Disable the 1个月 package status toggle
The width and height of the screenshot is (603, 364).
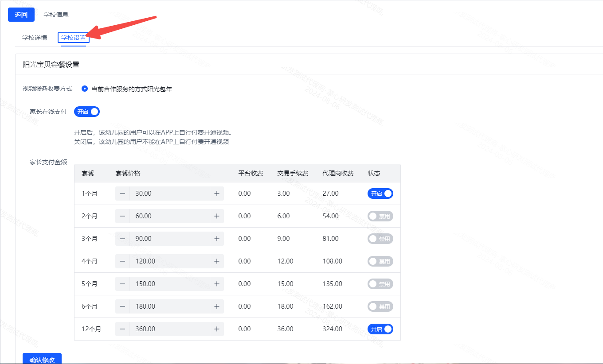[x=380, y=194]
